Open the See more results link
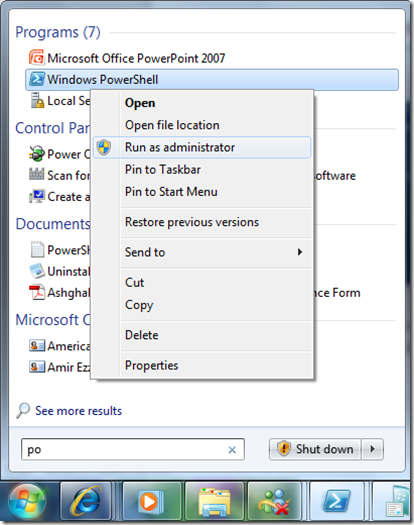 click(x=79, y=411)
